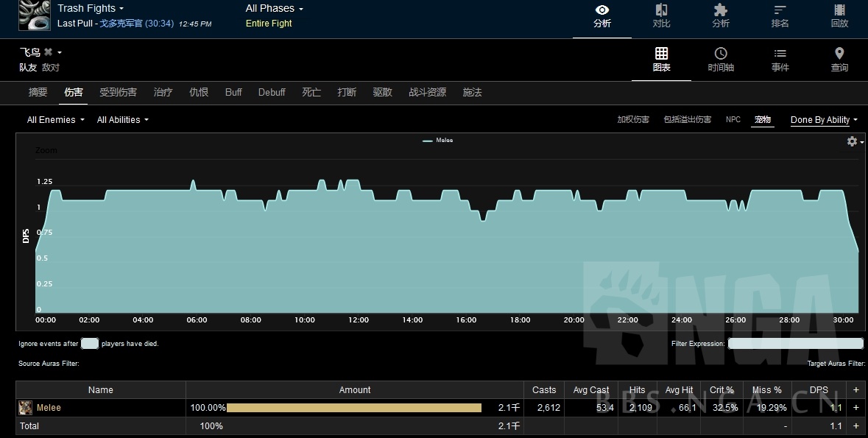
Task: Open the 事件 events list icon
Action: coord(780,54)
